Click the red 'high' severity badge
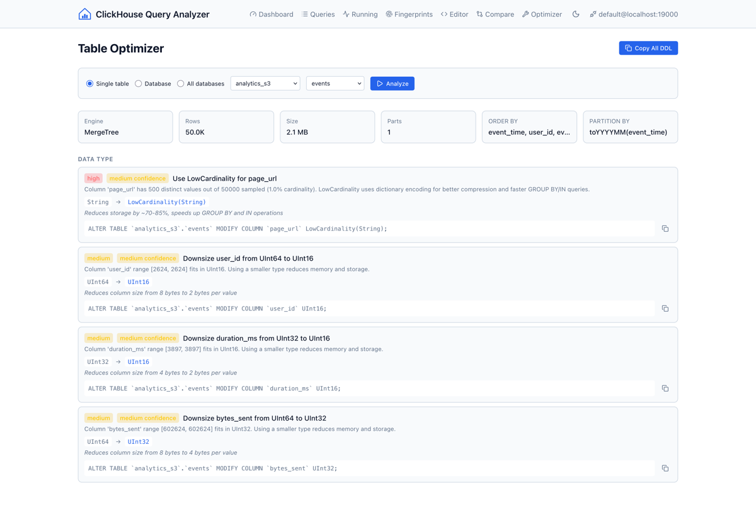This screenshot has width=756, height=532. point(93,178)
